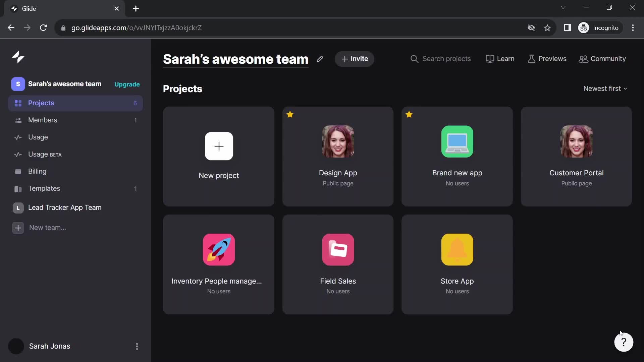Click the Search projects icon
The height and width of the screenshot is (362, 644).
coord(415,58)
